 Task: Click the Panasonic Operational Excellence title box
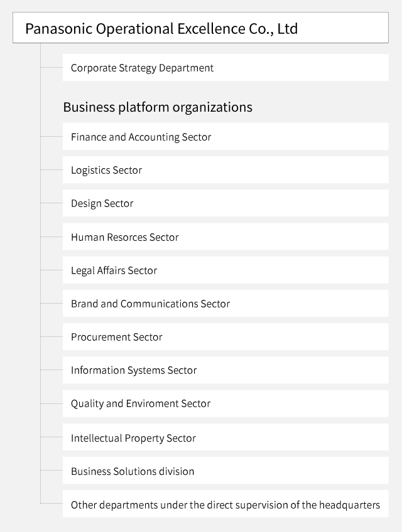(200, 28)
